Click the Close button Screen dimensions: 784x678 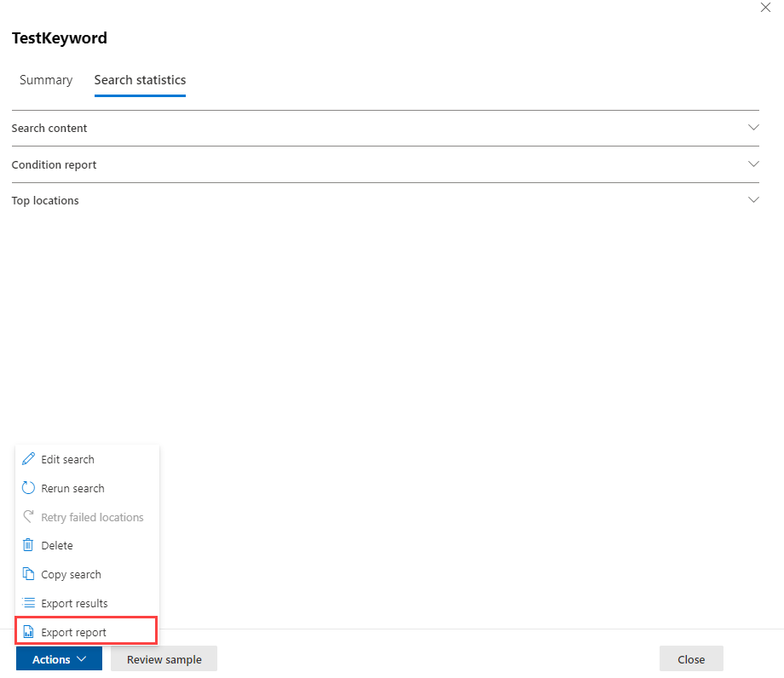(x=691, y=659)
